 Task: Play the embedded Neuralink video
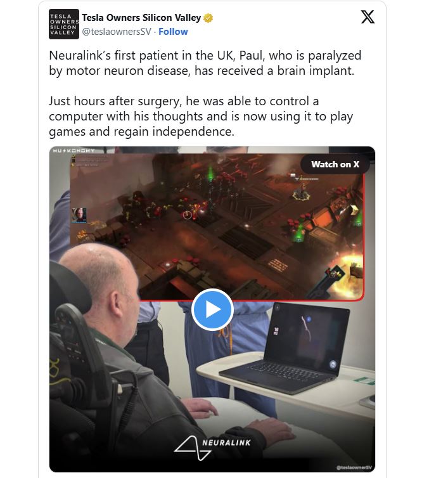click(x=212, y=309)
